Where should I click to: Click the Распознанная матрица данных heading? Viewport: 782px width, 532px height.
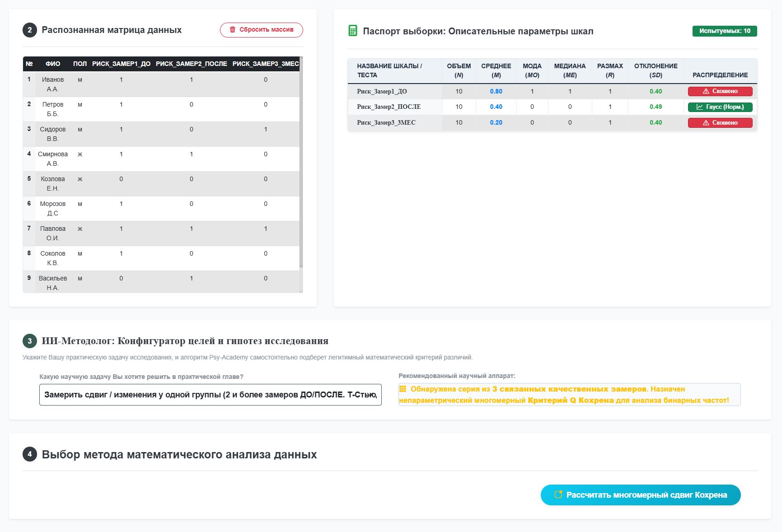112,30
